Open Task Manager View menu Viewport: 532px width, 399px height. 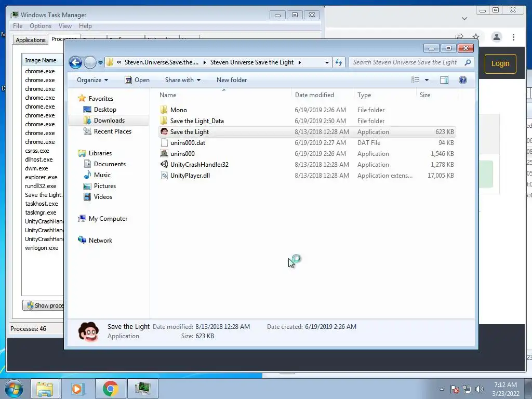[x=65, y=26]
